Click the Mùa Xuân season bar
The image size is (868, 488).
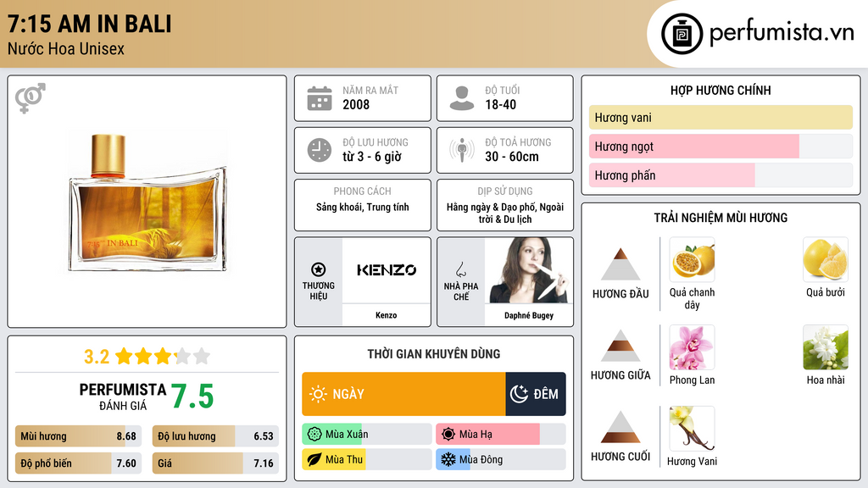[x=367, y=435]
